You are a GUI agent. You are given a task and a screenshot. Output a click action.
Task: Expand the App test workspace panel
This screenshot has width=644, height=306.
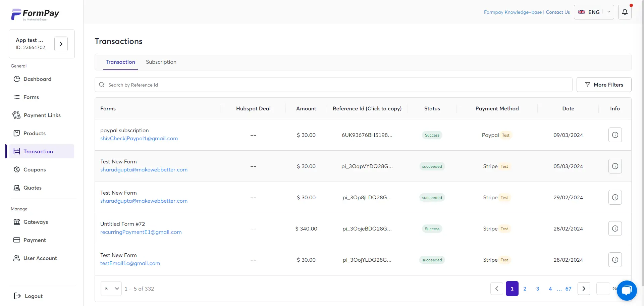(61, 44)
